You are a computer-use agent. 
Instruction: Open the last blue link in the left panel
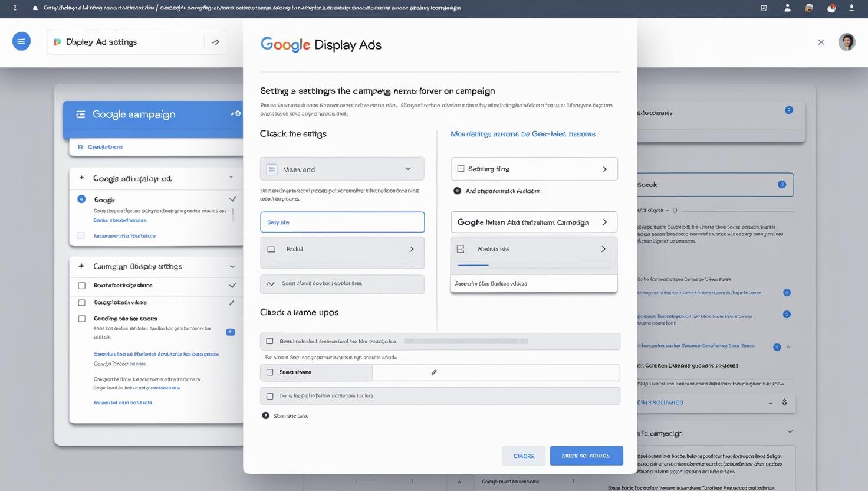pyautogui.click(x=123, y=402)
